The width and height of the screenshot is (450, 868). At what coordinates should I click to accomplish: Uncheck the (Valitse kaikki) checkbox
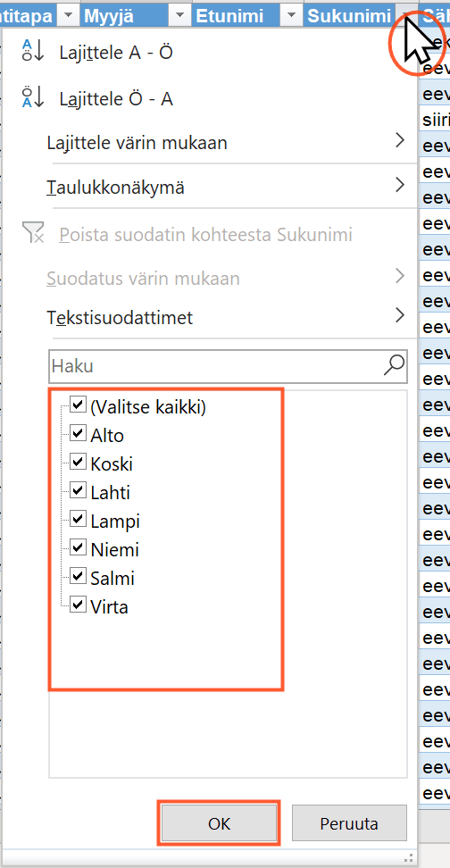click(x=78, y=405)
